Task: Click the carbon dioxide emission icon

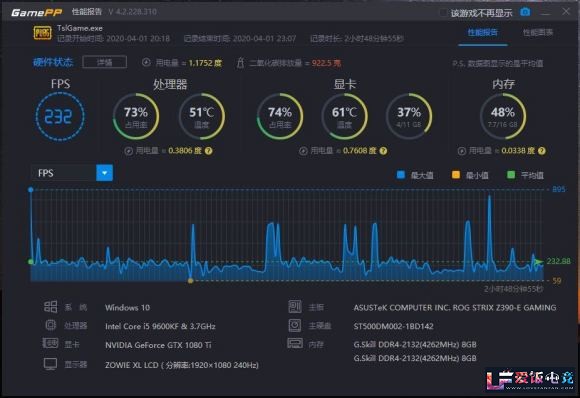Action: [x=240, y=63]
